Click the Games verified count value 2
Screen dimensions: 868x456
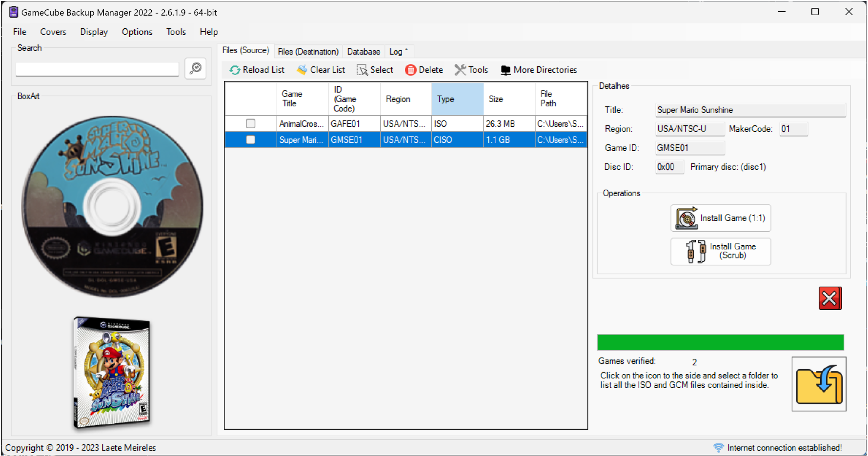[x=694, y=362]
